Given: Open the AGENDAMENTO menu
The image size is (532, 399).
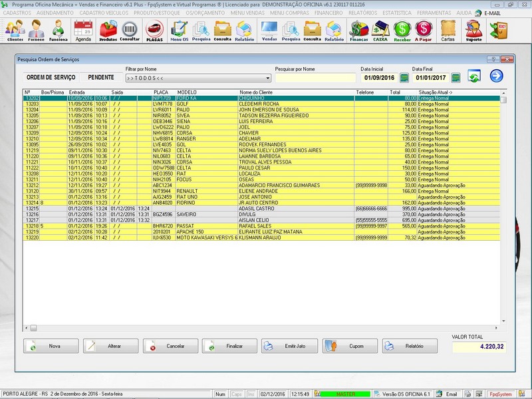Looking at the screenshot, I should coord(55,13).
